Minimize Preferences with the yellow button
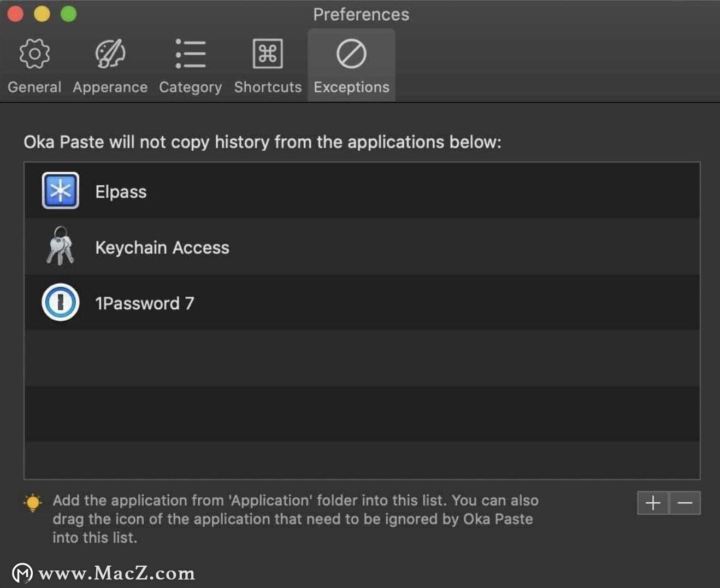720x588 pixels. 42,14
